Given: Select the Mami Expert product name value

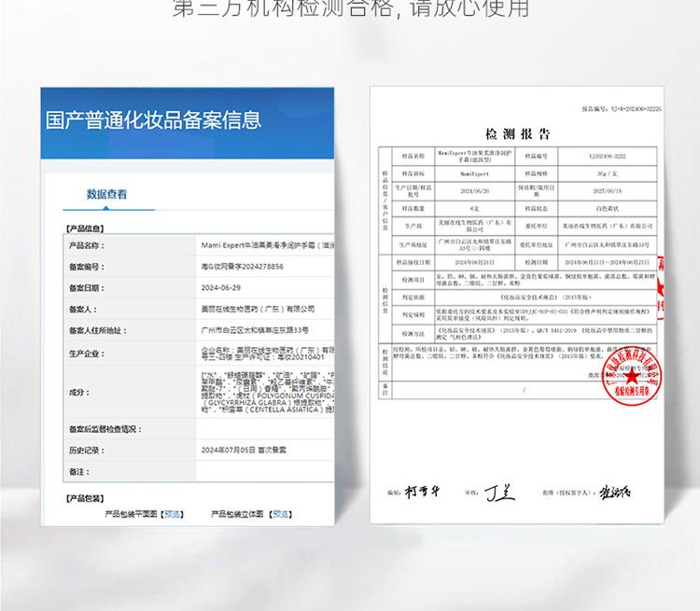Looking at the screenshot, I should tap(268, 245).
